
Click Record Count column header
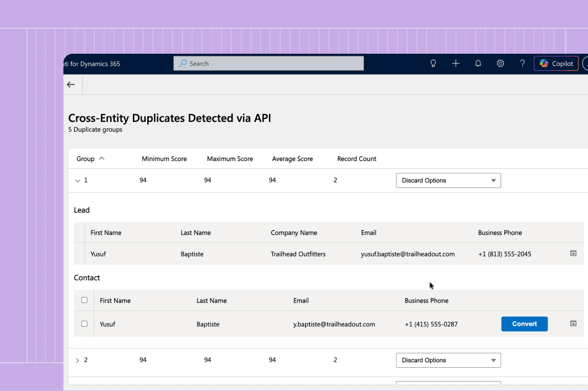click(x=357, y=159)
